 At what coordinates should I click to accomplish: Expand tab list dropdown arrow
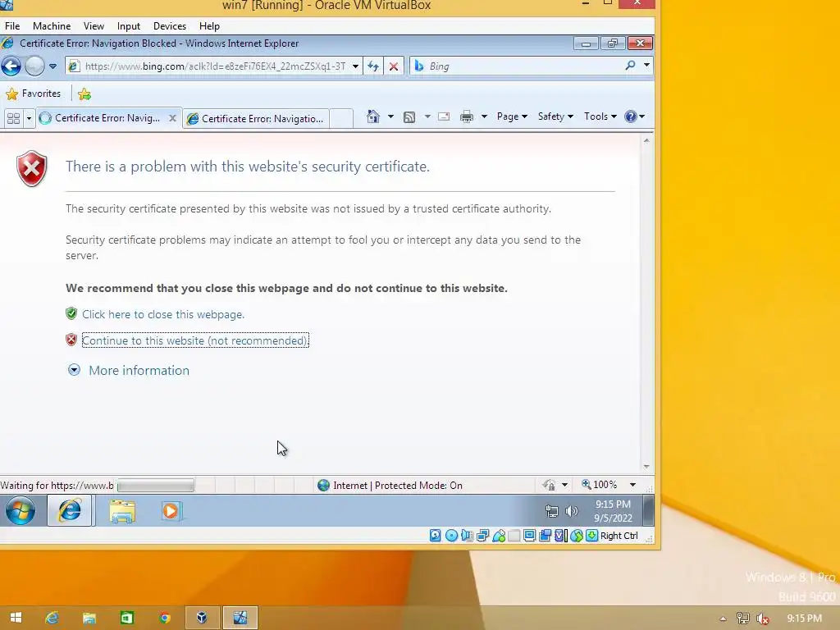point(29,118)
